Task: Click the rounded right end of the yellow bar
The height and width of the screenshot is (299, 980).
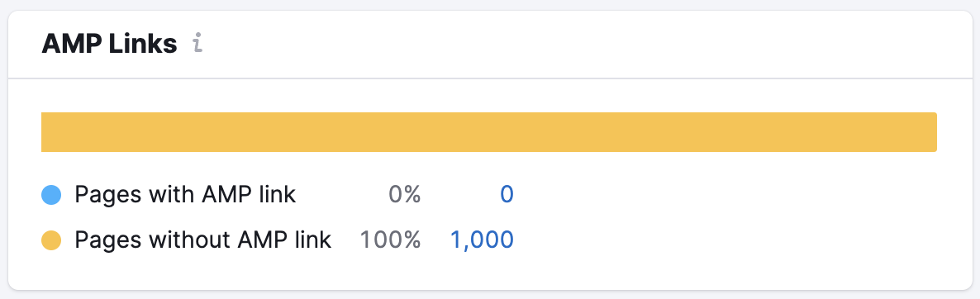Action: pos(931,131)
